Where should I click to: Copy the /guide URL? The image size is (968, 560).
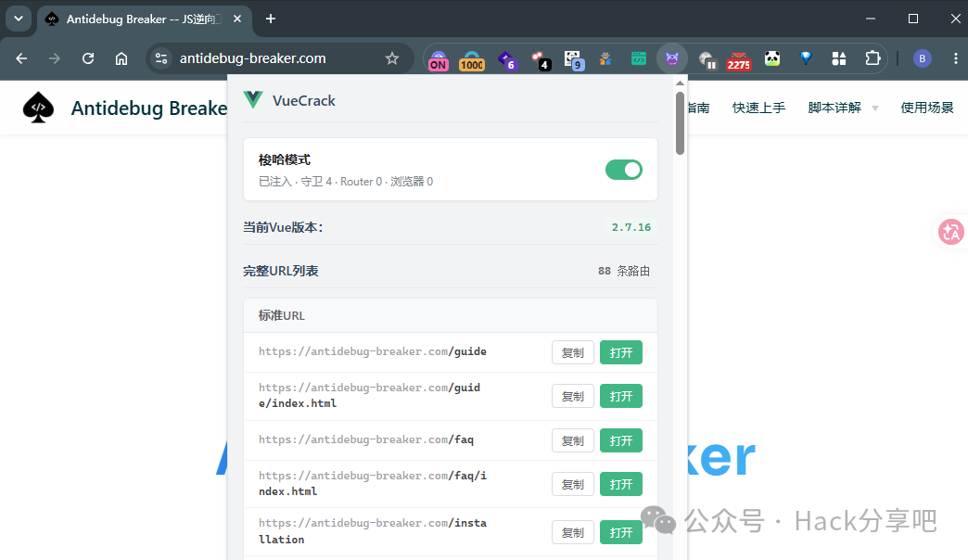[572, 352]
